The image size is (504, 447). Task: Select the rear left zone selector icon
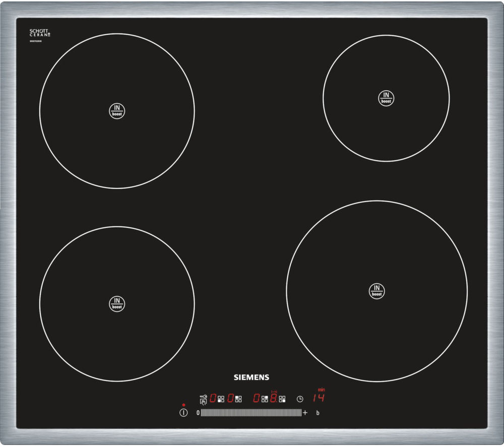(x=238, y=399)
